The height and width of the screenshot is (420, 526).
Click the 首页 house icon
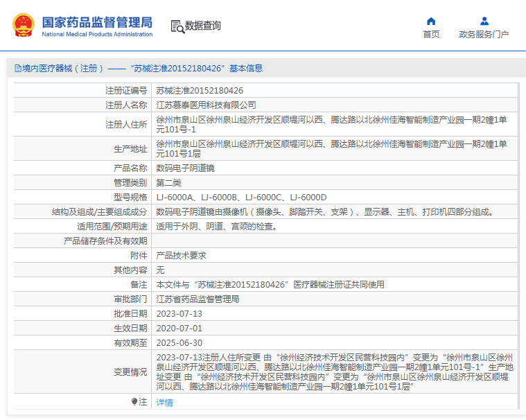click(431, 21)
